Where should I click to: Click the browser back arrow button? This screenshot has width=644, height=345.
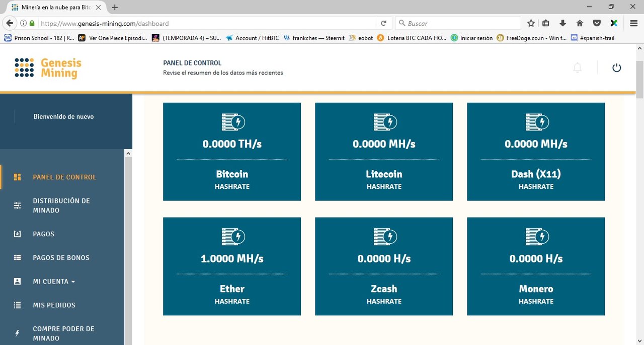click(10, 23)
